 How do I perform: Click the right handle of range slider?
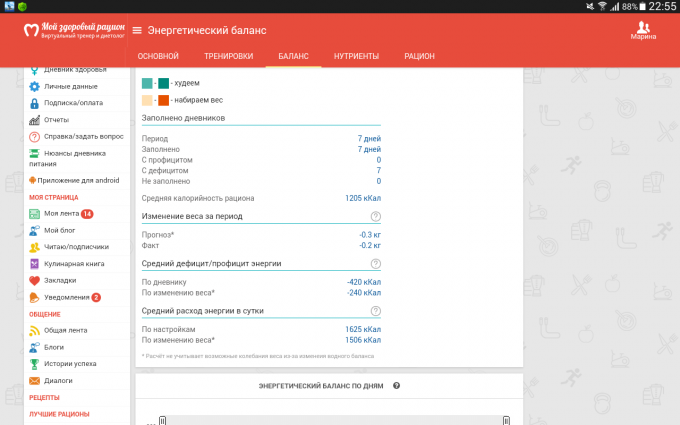[507, 420]
